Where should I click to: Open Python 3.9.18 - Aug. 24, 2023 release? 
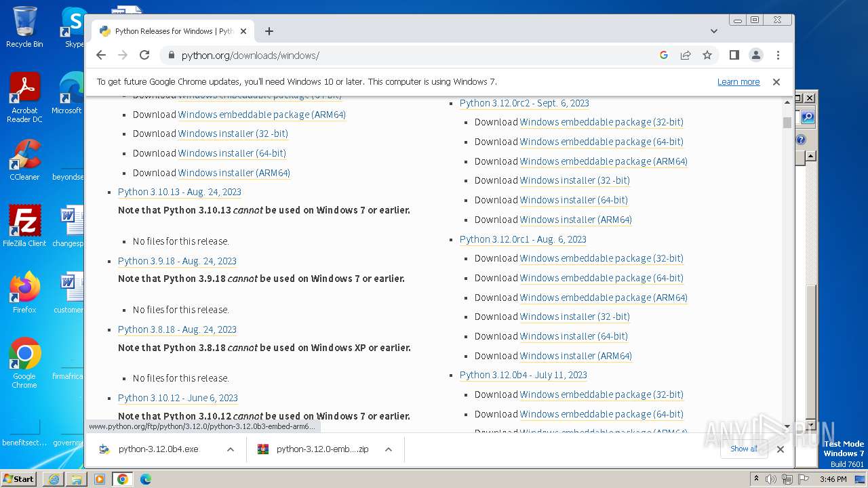[177, 261]
